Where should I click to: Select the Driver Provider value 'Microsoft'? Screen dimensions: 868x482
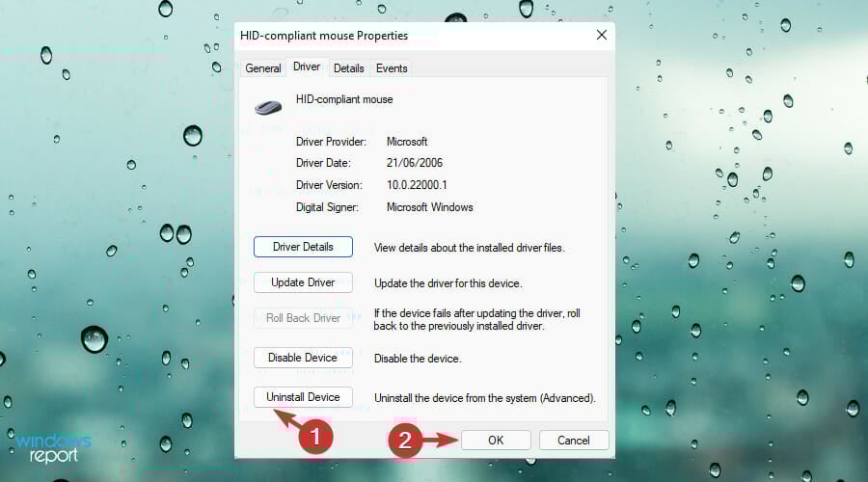(x=407, y=142)
